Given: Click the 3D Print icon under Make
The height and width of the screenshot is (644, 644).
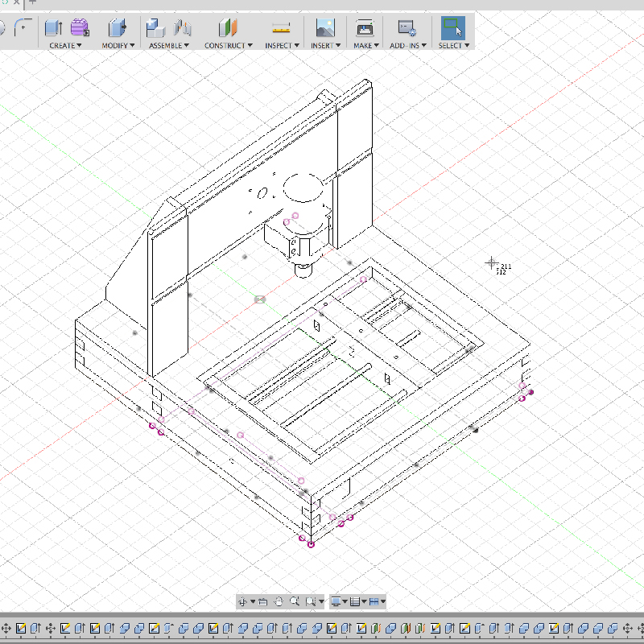Looking at the screenshot, I should coord(365,27).
